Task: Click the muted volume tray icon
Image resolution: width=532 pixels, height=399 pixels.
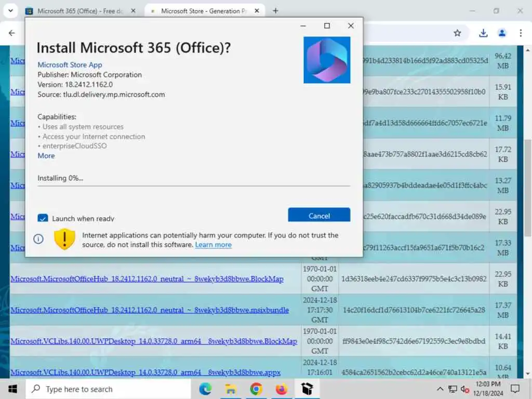Action: (465, 389)
